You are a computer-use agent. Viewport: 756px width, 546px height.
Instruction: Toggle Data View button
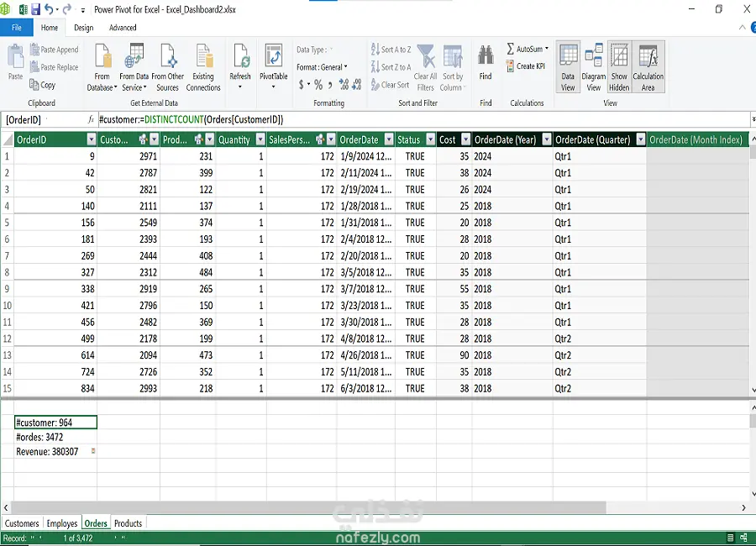568,67
